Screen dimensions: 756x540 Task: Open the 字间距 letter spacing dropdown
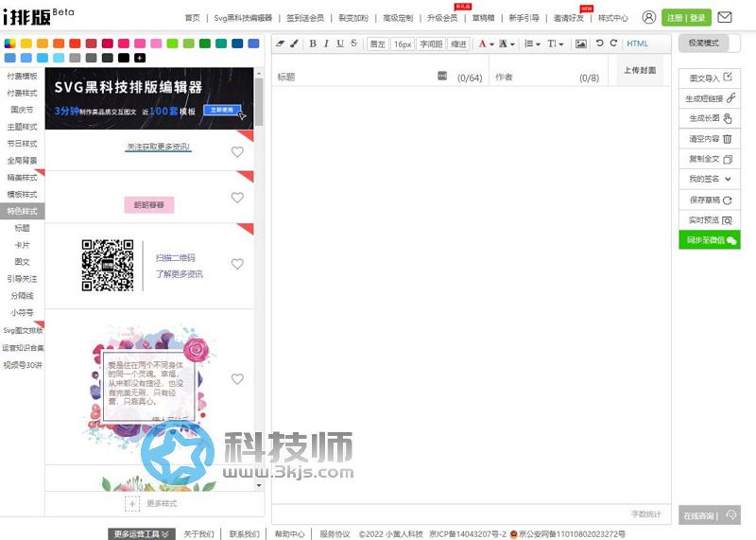(x=431, y=44)
